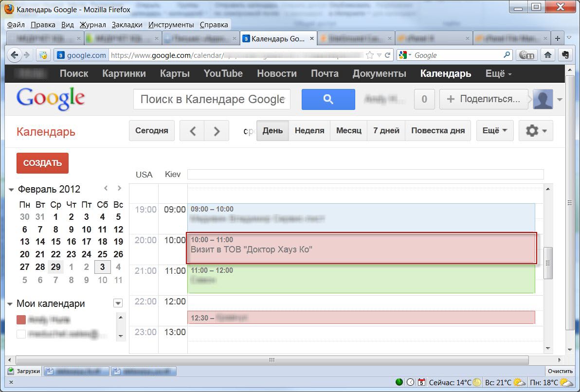580x392 pixels.
Task: Select 29 in the mini calendar
Action: coord(55,267)
